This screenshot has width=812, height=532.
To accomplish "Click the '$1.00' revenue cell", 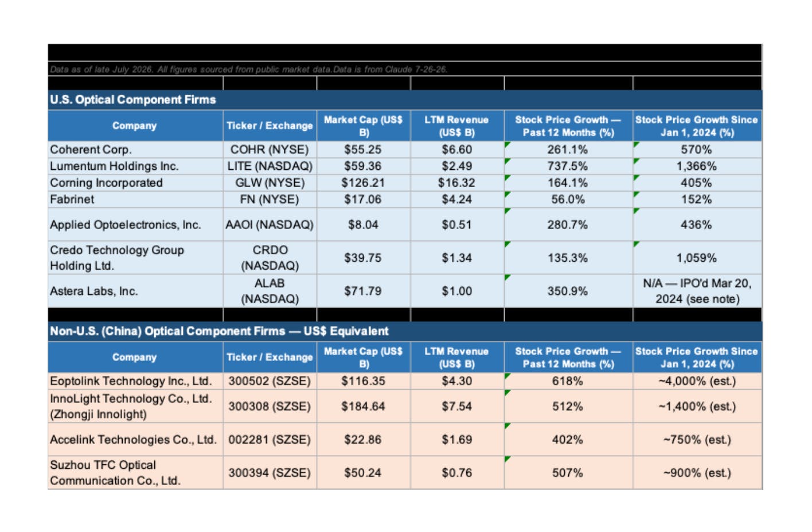I will click(x=457, y=292).
